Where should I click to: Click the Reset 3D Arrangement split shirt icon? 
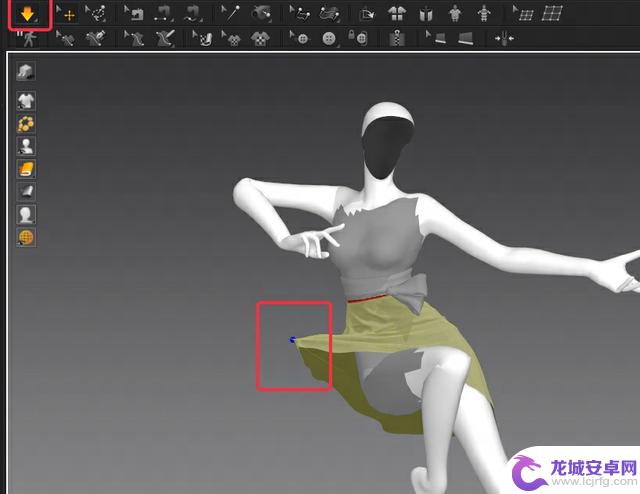397,14
